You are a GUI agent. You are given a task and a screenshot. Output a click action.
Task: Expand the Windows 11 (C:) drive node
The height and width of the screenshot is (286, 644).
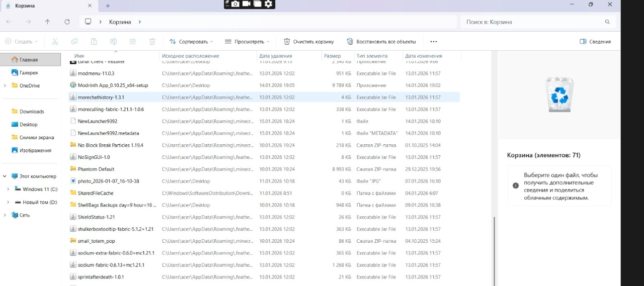coord(8,189)
